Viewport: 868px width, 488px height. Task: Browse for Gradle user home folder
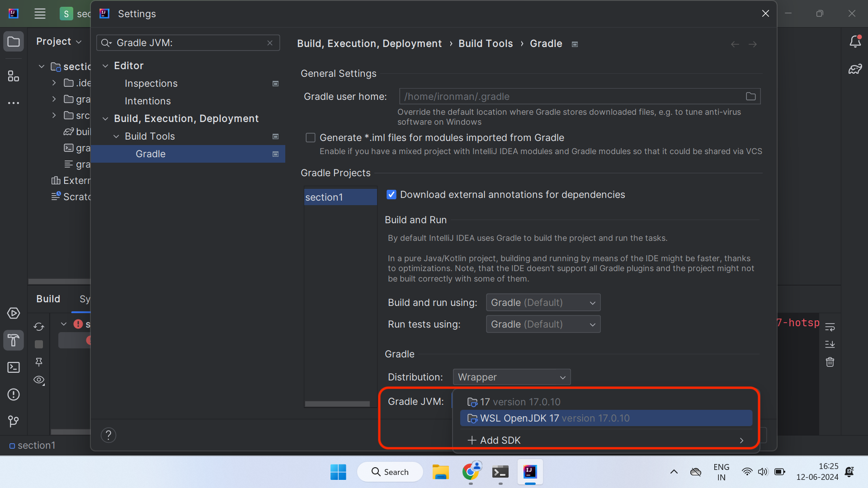(751, 96)
